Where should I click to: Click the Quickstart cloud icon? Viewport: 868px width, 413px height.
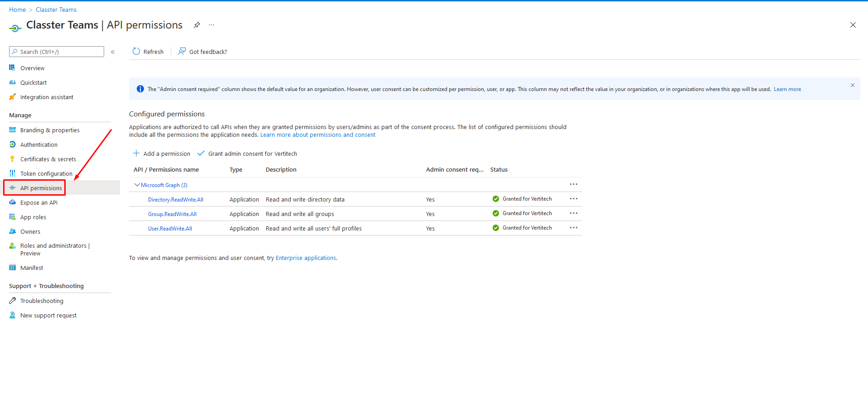click(x=12, y=82)
